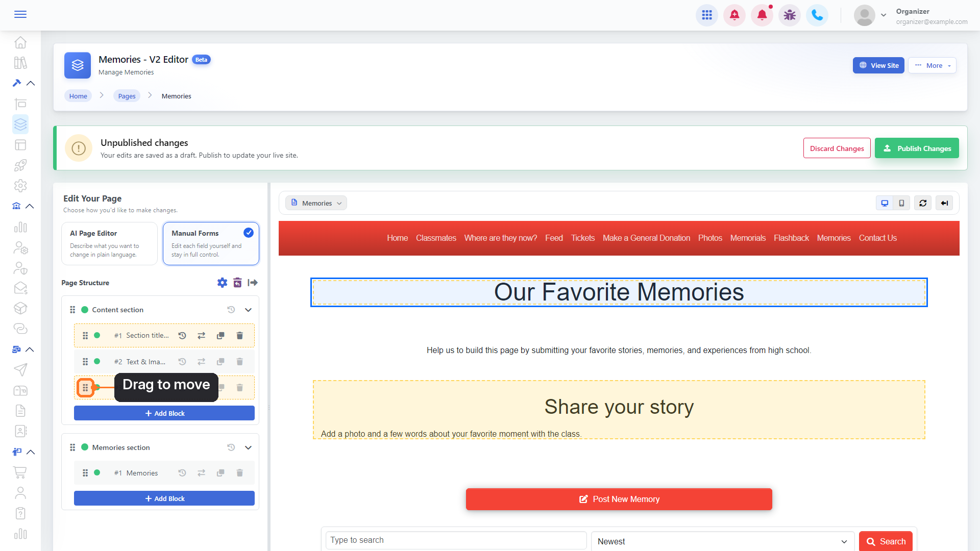980x551 pixels.
Task: Collapse the Memories section
Action: tap(248, 447)
